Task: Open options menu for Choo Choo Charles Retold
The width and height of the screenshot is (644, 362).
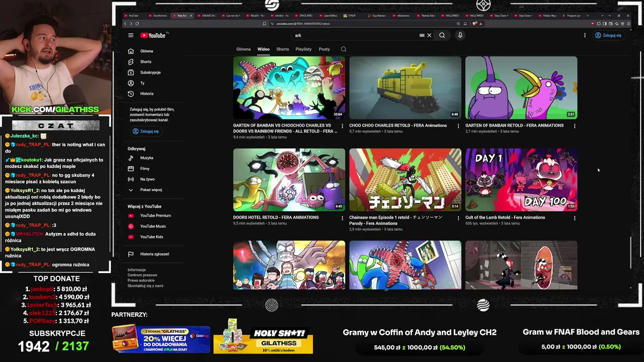Action: [458, 126]
